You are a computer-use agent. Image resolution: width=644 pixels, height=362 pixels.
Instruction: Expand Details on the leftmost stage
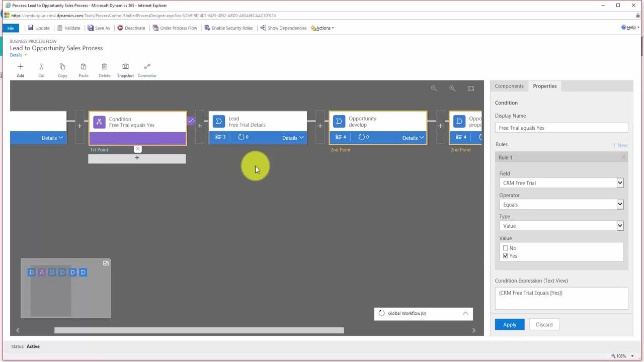(x=52, y=138)
